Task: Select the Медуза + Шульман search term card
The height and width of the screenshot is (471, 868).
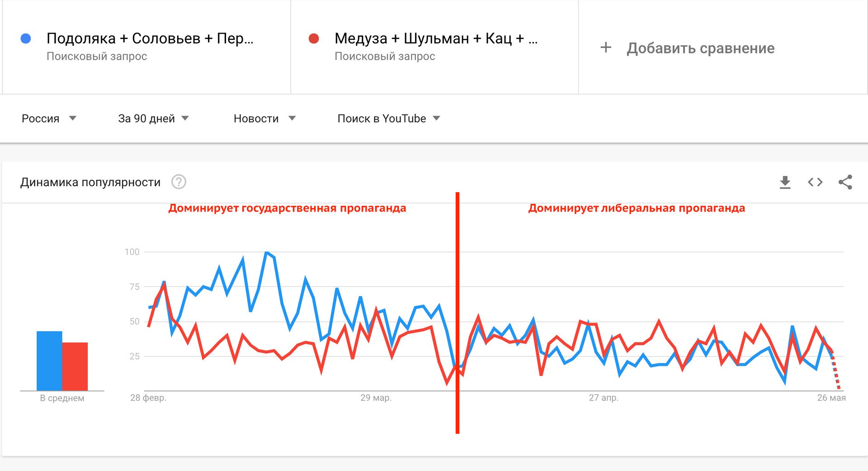Action: 434,45
